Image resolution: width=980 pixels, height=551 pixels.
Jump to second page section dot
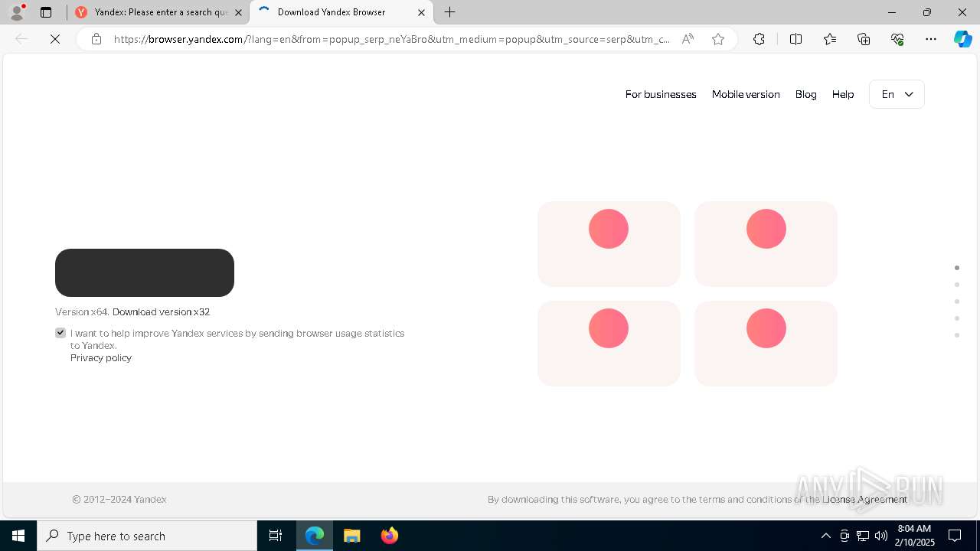[x=957, y=285]
